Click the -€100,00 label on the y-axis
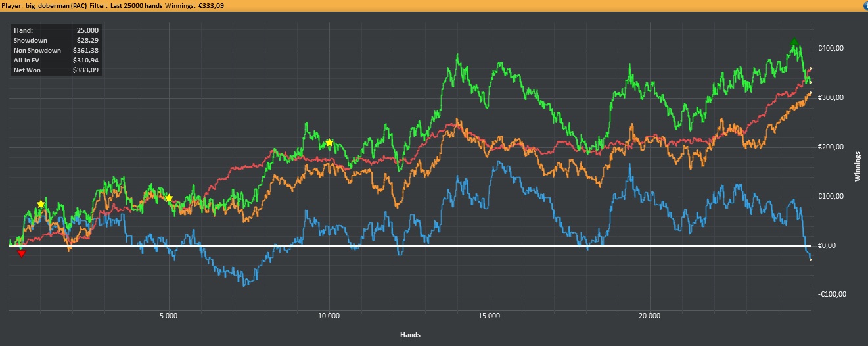The image size is (868, 346). [x=829, y=295]
